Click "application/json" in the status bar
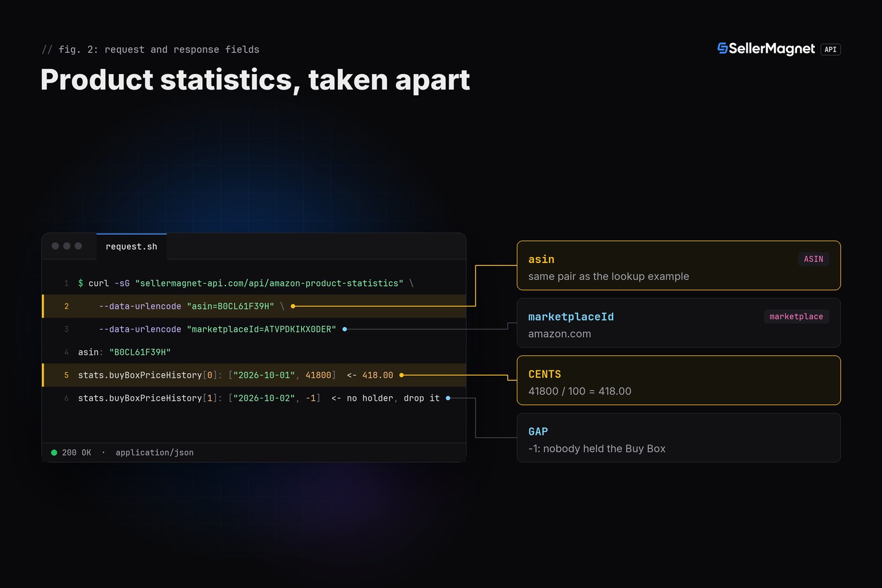Screen dimensions: 882x588 tap(154, 452)
